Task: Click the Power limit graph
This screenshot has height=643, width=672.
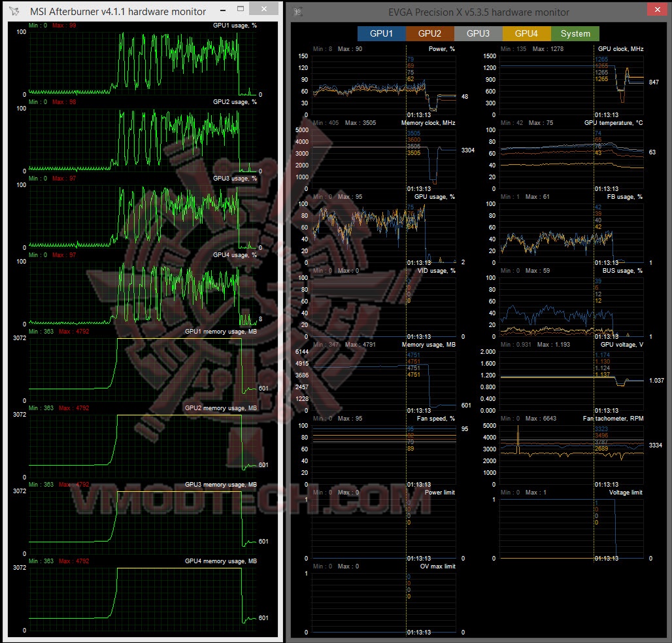Action: pos(384,529)
